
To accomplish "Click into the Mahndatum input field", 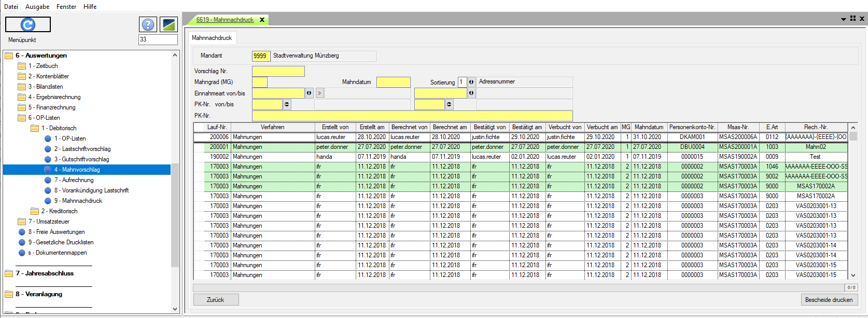I will 393,82.
